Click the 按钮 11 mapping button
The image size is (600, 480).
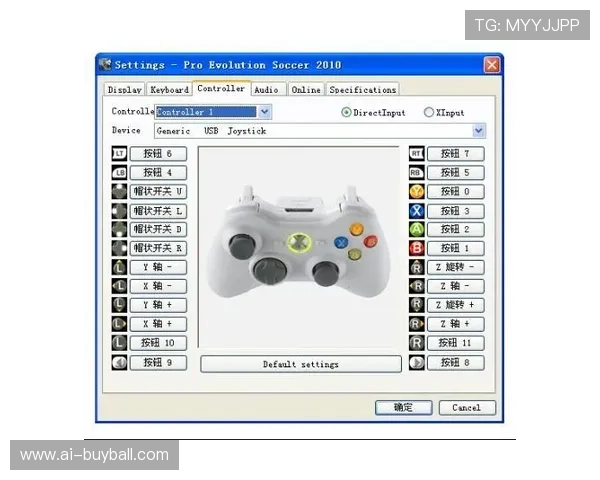[x=455, y=343]
